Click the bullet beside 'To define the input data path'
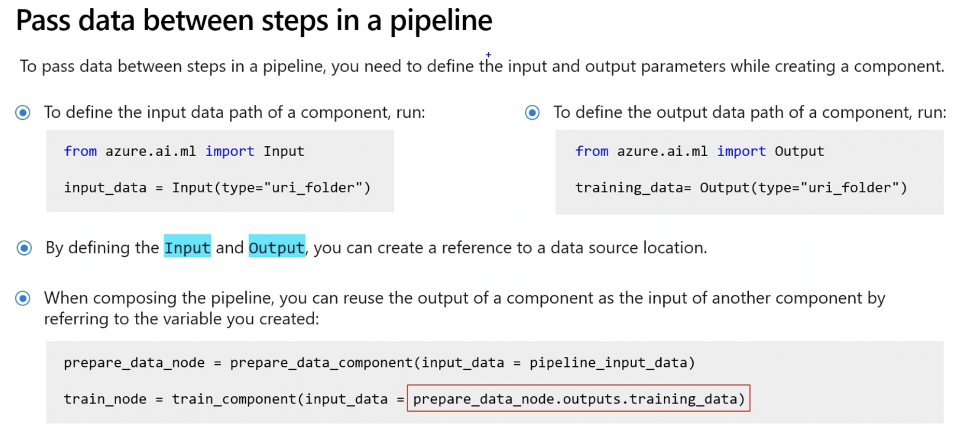The width and height of the screenshot is (980, 430). (x=23, y=112)
